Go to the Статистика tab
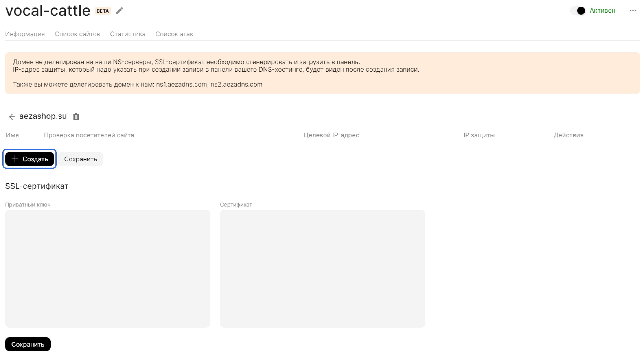The height and width of the screenshot is (356, 644). pyautogui.click(x=128, y=34)
